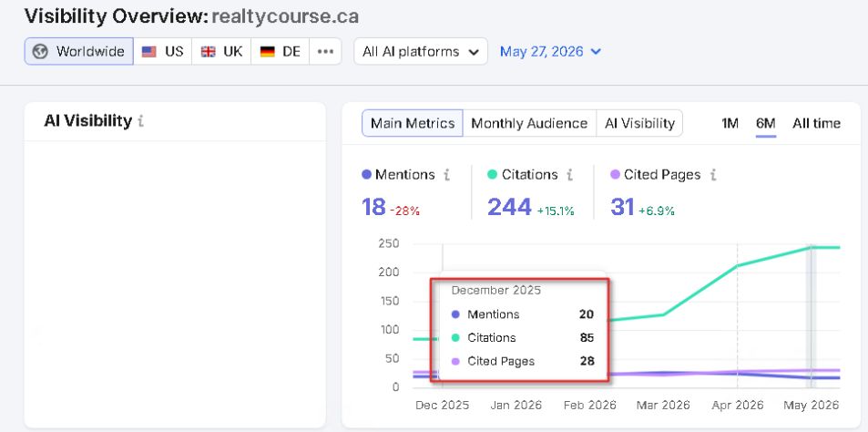Click the UK flag icon
Viewport: 868px width, 432px height.
click(209, 52)
